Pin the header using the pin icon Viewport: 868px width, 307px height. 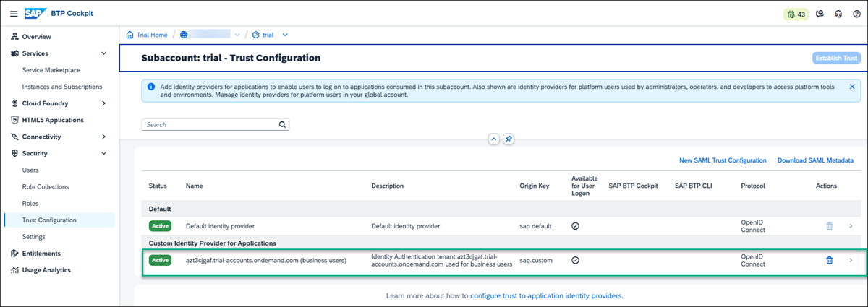[x=508, y=139]
